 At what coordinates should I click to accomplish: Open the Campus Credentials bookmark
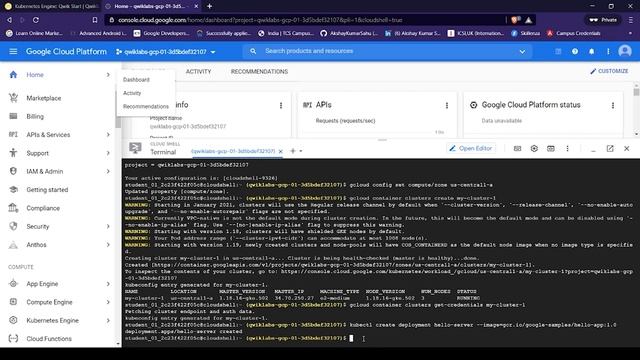click(573, 33)
